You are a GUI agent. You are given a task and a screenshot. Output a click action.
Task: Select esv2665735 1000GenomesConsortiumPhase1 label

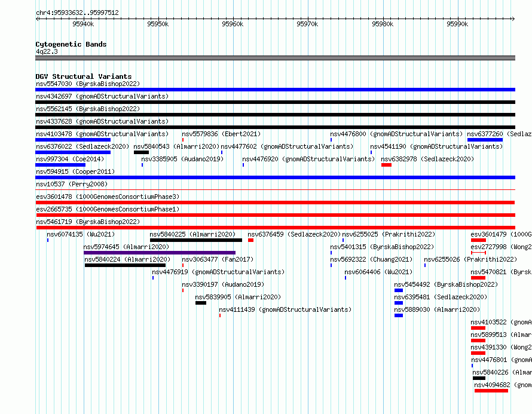click(108, 209)
